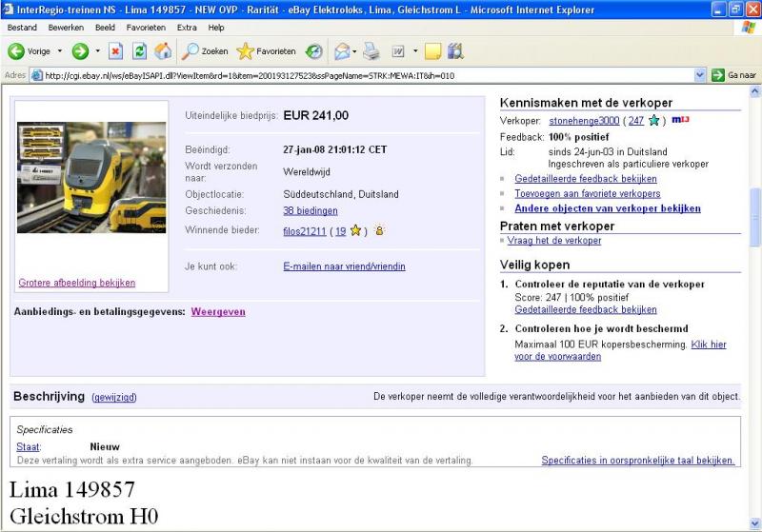Image resolution: width=762 pixels, height=532 pixels.
Task: Open the Vorige history dropdown arrow
Action: [x=60, y=51]
